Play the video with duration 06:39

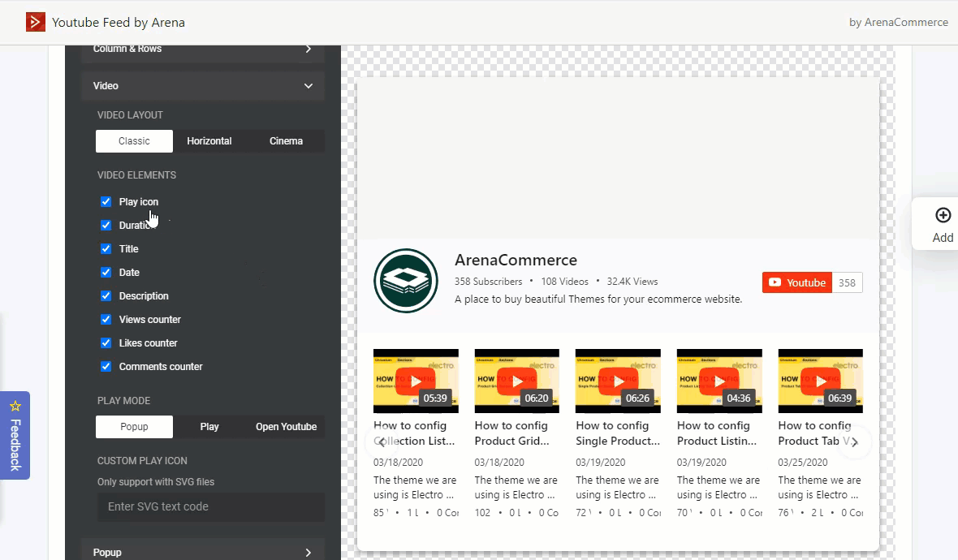821,381
